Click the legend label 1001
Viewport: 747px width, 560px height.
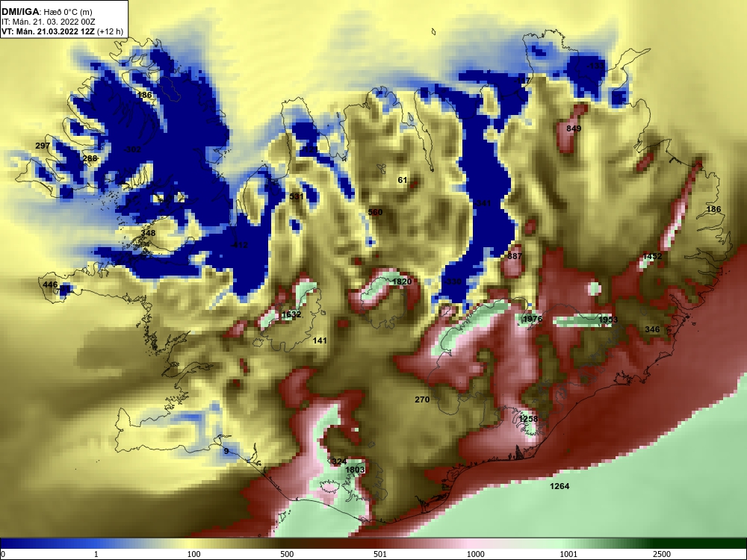[x=568, y=554]
